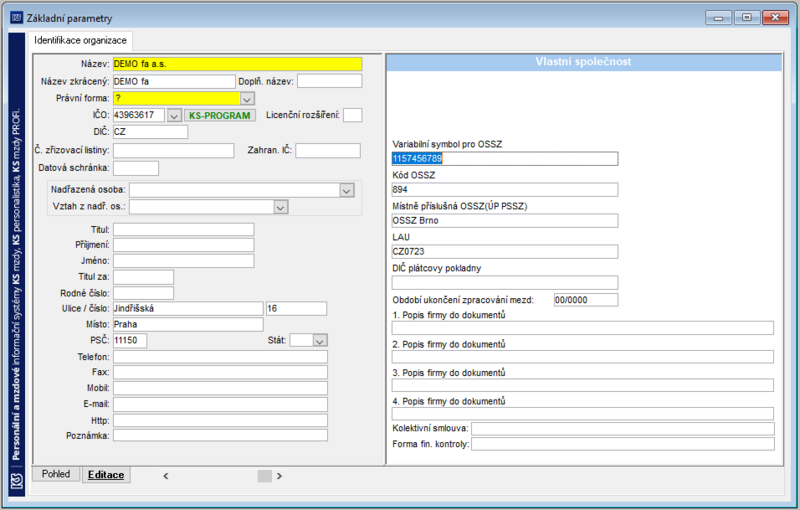Click the PSČ field 11150
The image size is (800, 510).
pos(130,341)
